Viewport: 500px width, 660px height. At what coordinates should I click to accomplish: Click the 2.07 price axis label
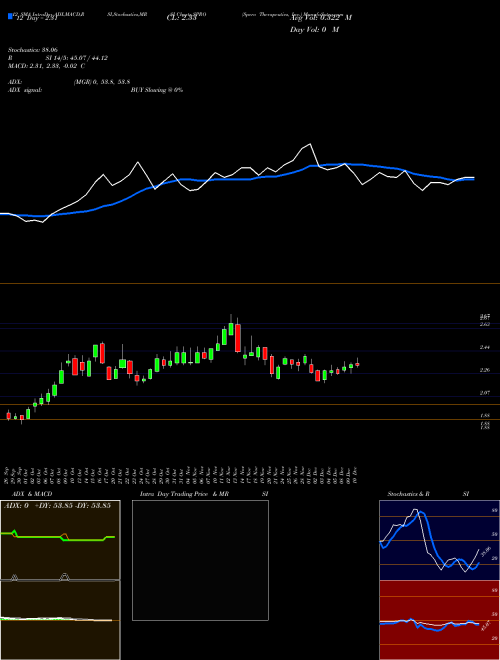coord(485,393)
